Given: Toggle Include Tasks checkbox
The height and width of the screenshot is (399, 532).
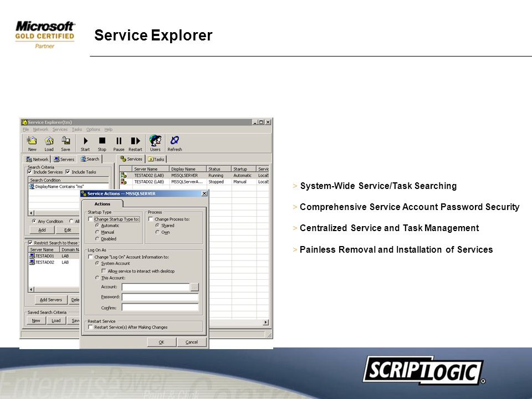Looking at the screenshot, I should tap(68, 172).
